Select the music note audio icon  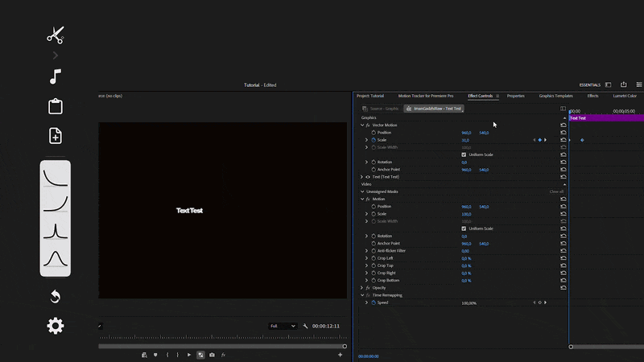pyautogui.click(x=55, y=76)
